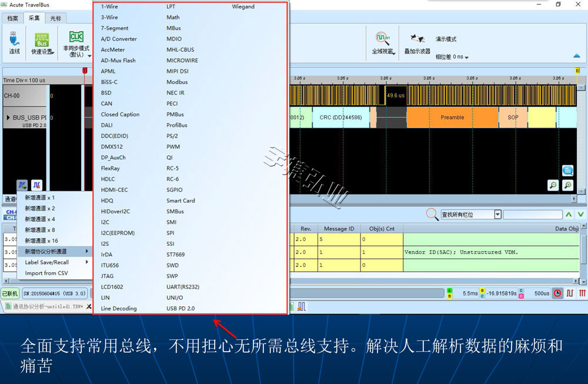The image size is (588, 384).
Task: Expand the BUS_USB PD channel row
Action: [8, 118]
